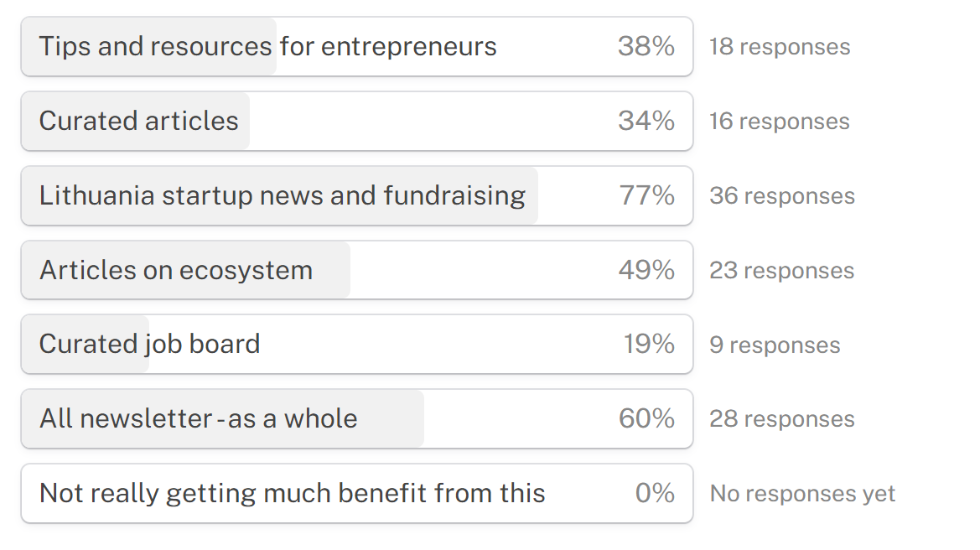Show the '23 responses' details
Screen dimensions: 980x550
click(x=782, y=271)
